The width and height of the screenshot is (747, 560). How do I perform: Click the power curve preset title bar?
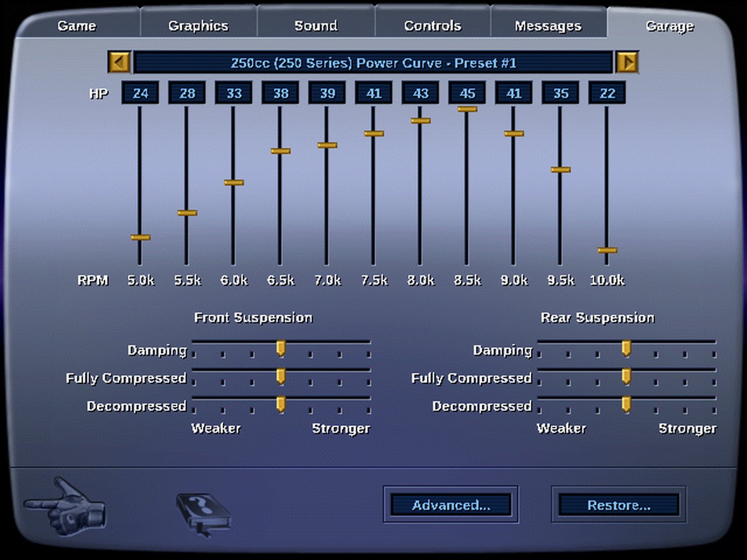[x=373, y=62]
